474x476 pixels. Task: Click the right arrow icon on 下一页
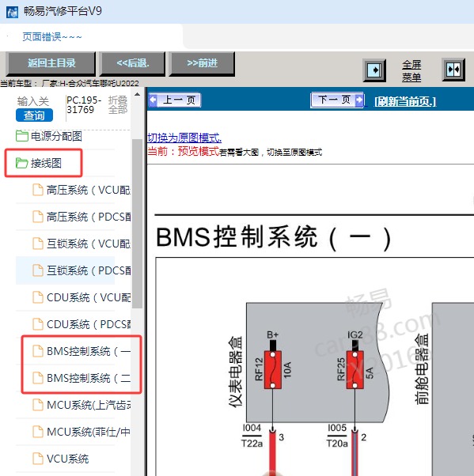point(358,100)
